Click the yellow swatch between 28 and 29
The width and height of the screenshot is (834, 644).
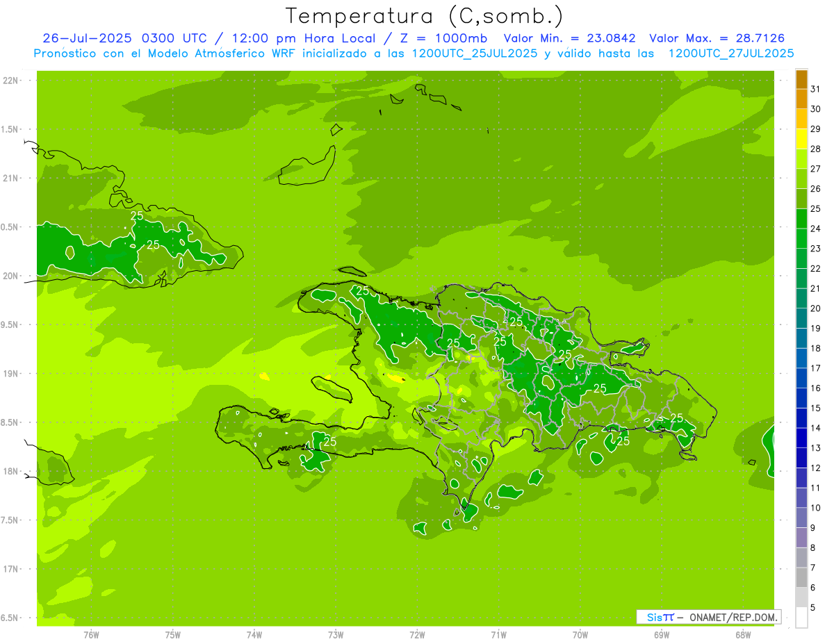click(x=801, y=139)
